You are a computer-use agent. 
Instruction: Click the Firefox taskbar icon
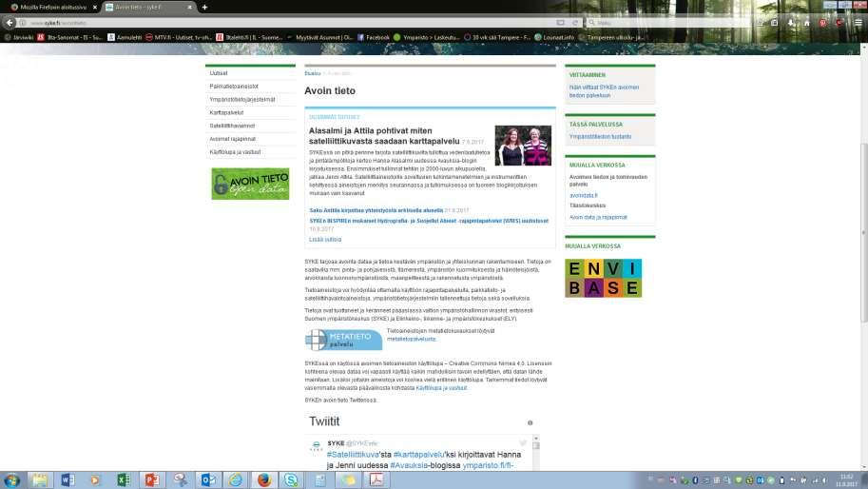pyautogui.click(x=264, y=480)
